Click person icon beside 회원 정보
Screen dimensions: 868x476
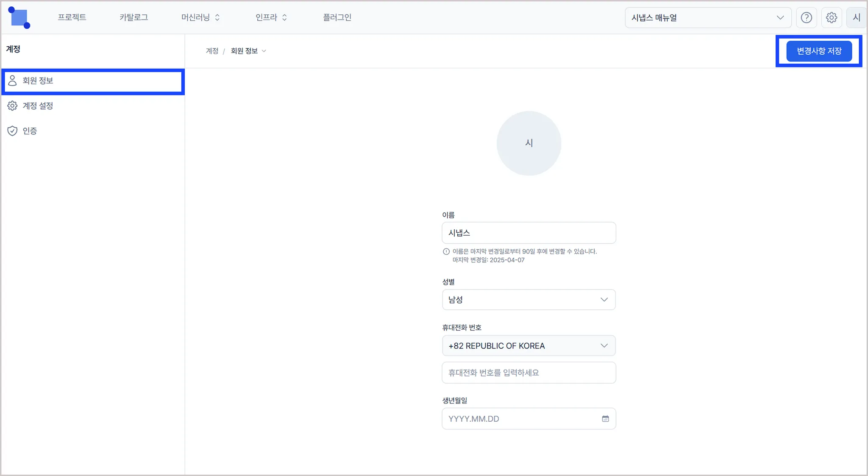12,81
